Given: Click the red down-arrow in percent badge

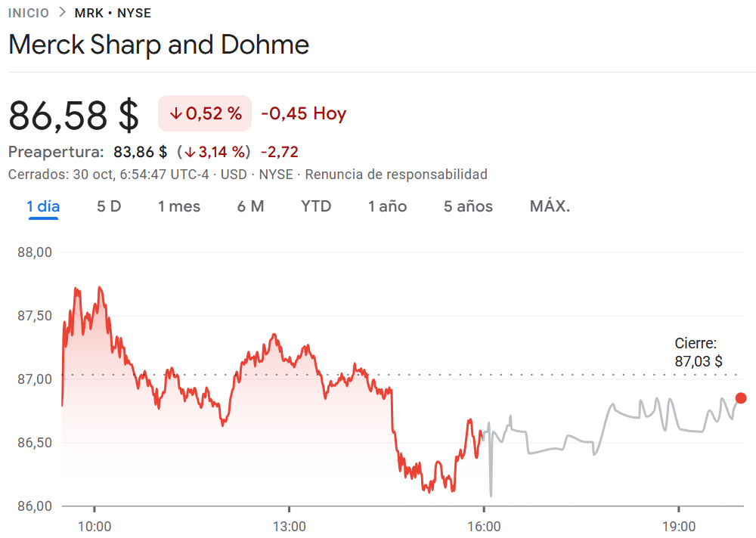Looking at the screenshot, I should [x=176, y=114].
